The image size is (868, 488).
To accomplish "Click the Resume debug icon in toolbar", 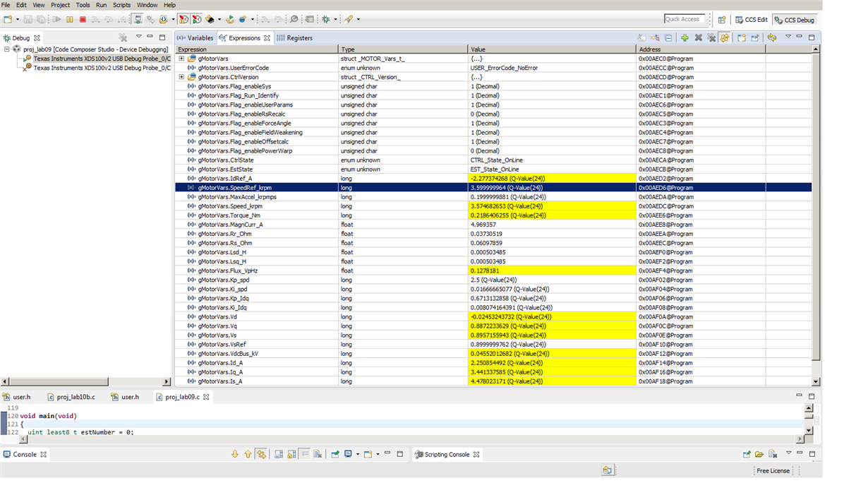I will click(x=57, y=19).
